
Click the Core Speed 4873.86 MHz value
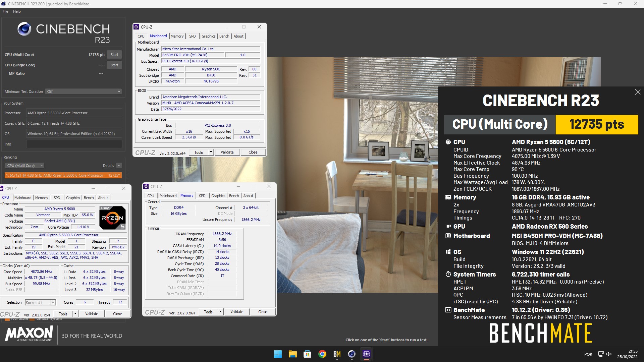point(41,272)
